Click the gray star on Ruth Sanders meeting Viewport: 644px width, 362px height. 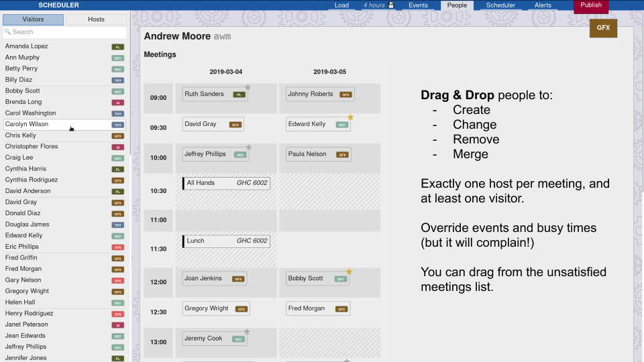tap(248, 87)
